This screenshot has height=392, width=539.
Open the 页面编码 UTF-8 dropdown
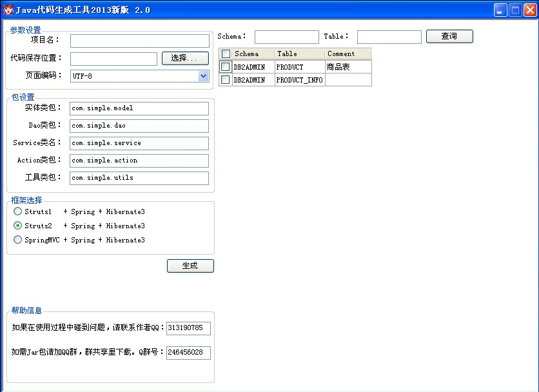click(204, 76)
